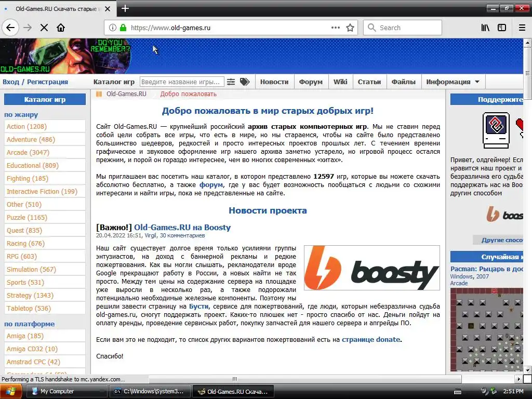Click the sidebar Boosty logo
Image resolution: width=532 pixels, height=399 pixels.
(504, 215)
